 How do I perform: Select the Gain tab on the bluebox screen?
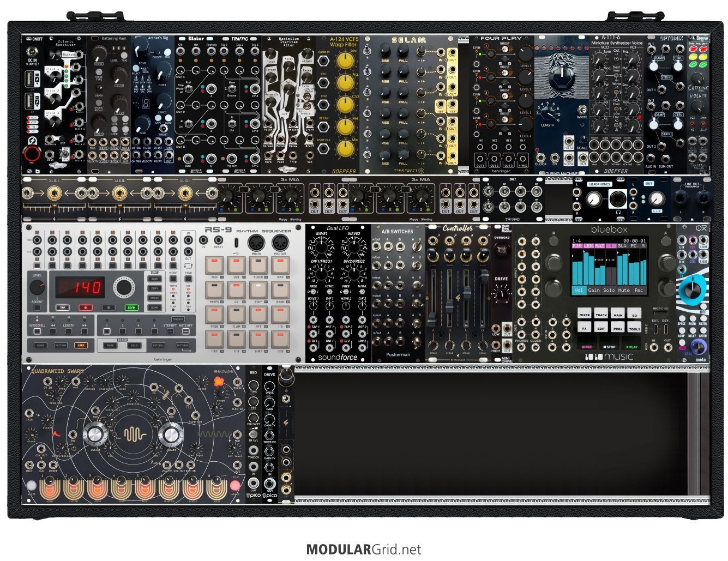[594, 290]
